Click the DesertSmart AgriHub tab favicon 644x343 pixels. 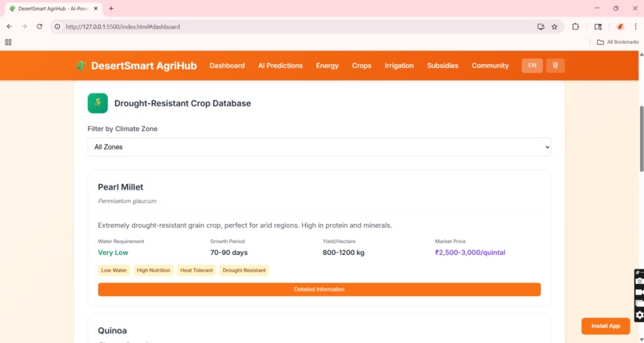pos(12,9)
